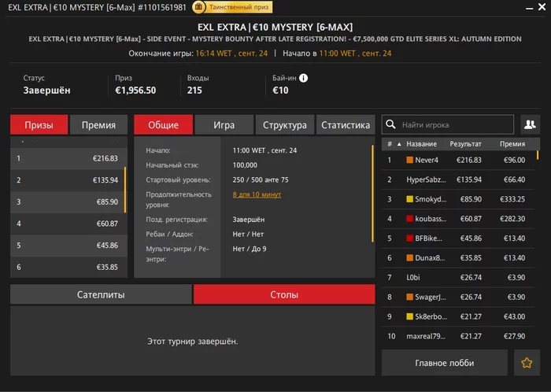Sort by the Результат column header
The width and height of the screenshot is (551, 392).
[x=466, y=144]
